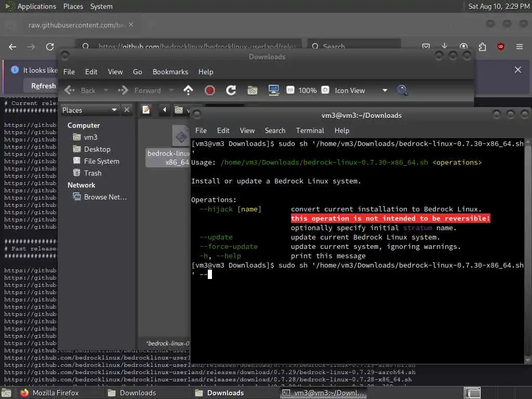532x399 pixels.
Task: Click Firefox Pocket save icon
Action: pyautogui.click(x=426, y=46)
